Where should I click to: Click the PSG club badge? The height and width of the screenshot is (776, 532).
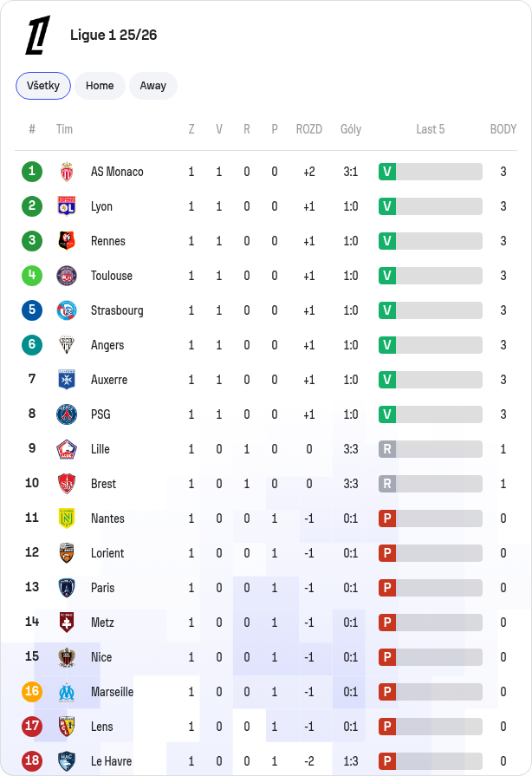pyautogui.click(x=66, y=414)
